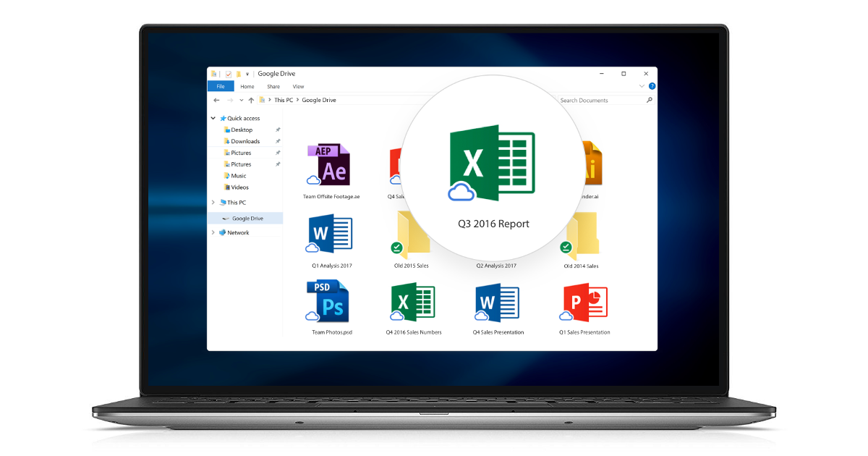Click the Q2 Analysis 2017 file name

point(496,266)
